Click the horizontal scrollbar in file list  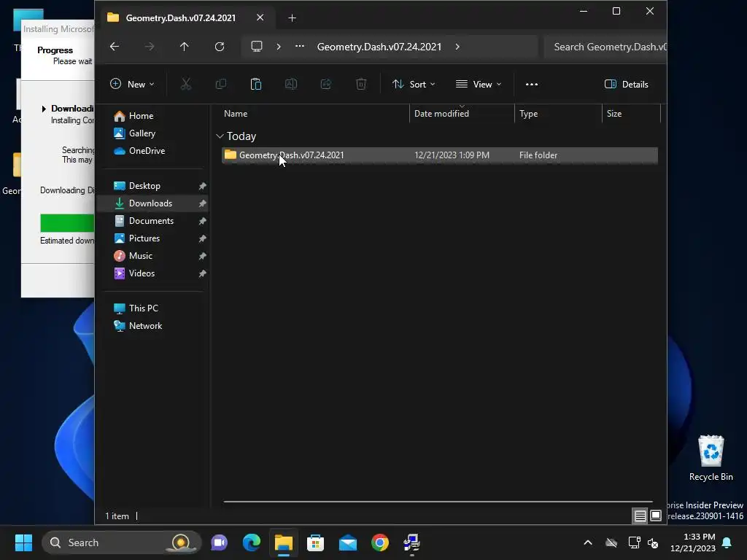(x=438, y=502)
